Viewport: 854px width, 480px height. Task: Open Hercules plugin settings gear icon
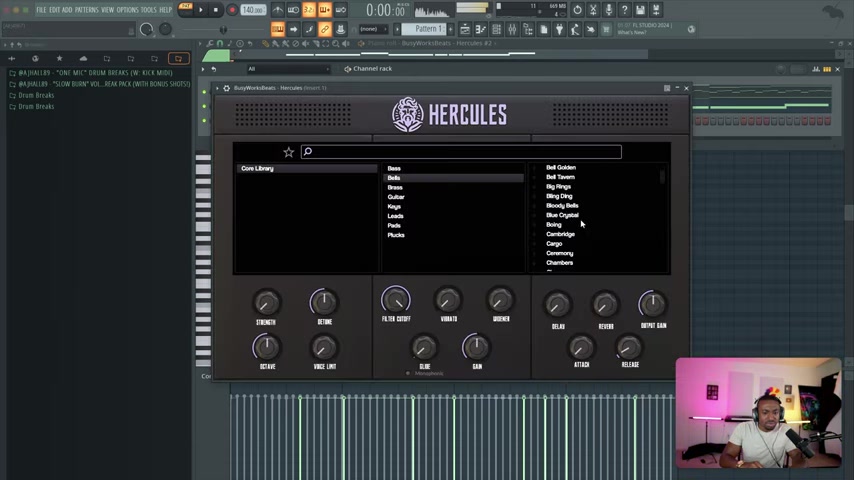pyautogui.click(x=227, y=88)
